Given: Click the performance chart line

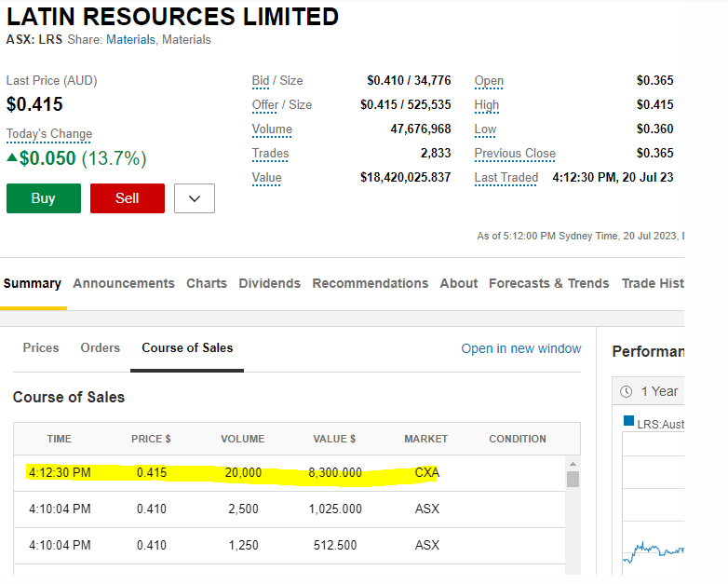Looking at the screenshot, I should coord(654,551).
